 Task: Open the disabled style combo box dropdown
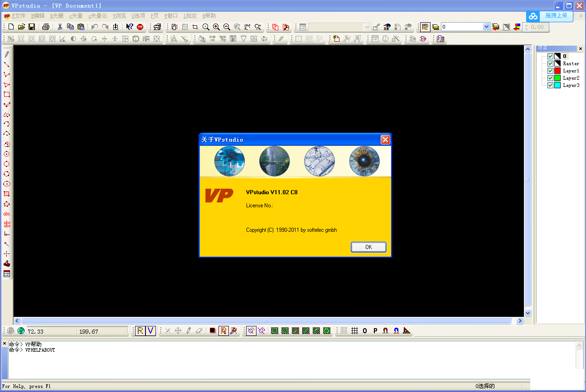[367, 27]
